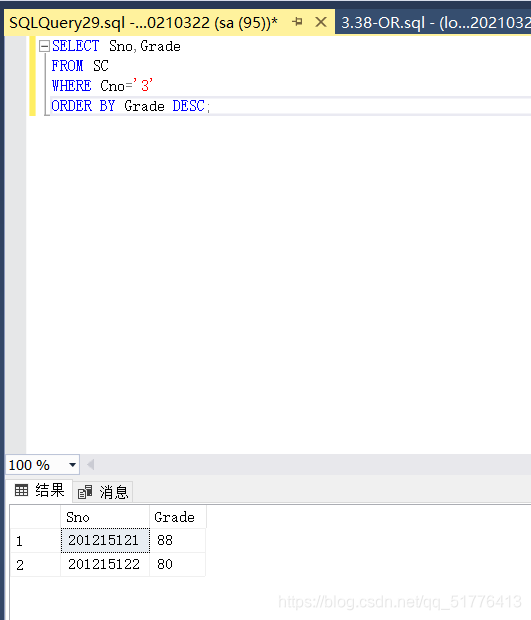
Task: Click the WHERE keyword in editor
Action: (x=72, y=86)
